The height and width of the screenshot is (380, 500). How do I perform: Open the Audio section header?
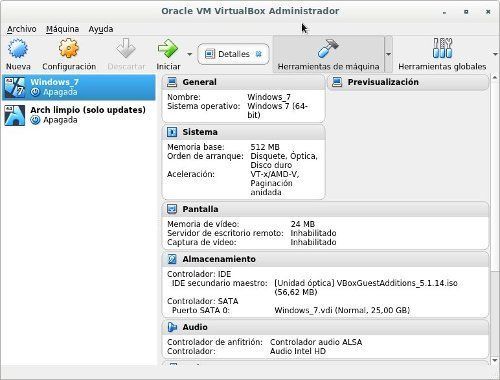coord(325,327)
